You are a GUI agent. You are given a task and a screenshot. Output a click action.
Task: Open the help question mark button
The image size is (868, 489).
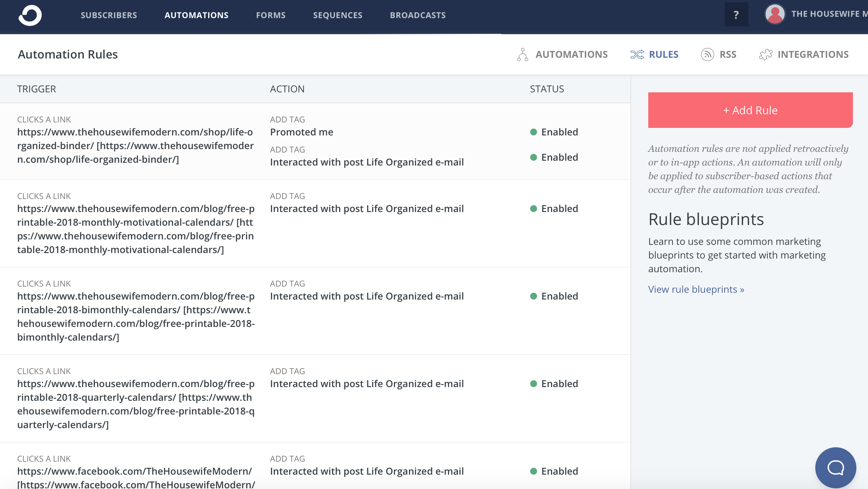click(736, 15)
